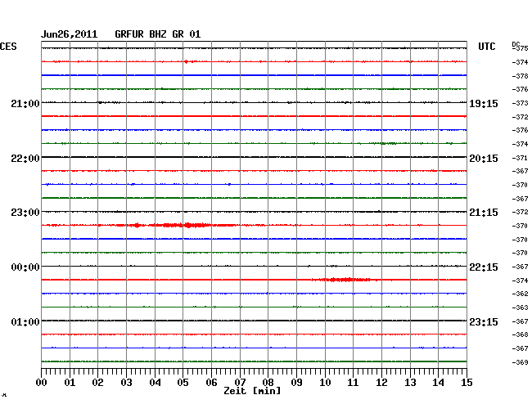Click the UTC time label '20:15'
The width and height of the screenshot is (532, 404).
click(484, 159)
